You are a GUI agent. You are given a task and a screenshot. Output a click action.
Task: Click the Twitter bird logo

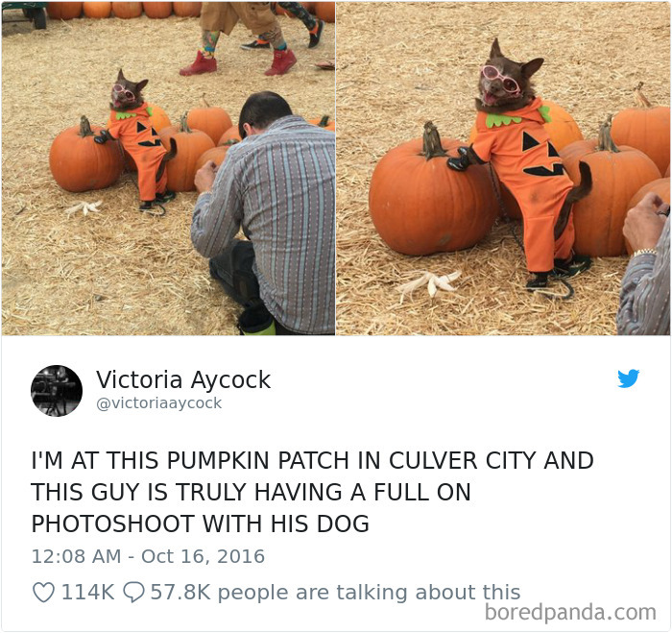(628, 378)
